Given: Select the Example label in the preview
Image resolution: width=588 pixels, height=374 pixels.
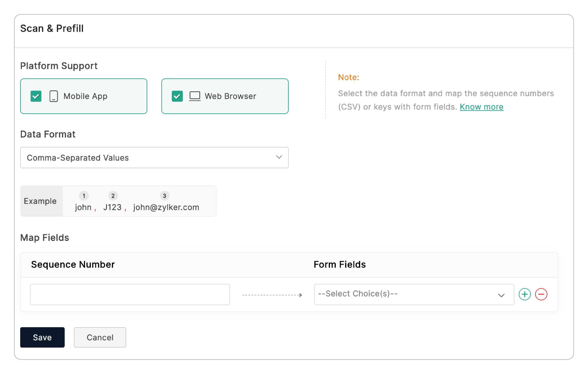Looking at the screenshot, I should click(x=41, y=201).
